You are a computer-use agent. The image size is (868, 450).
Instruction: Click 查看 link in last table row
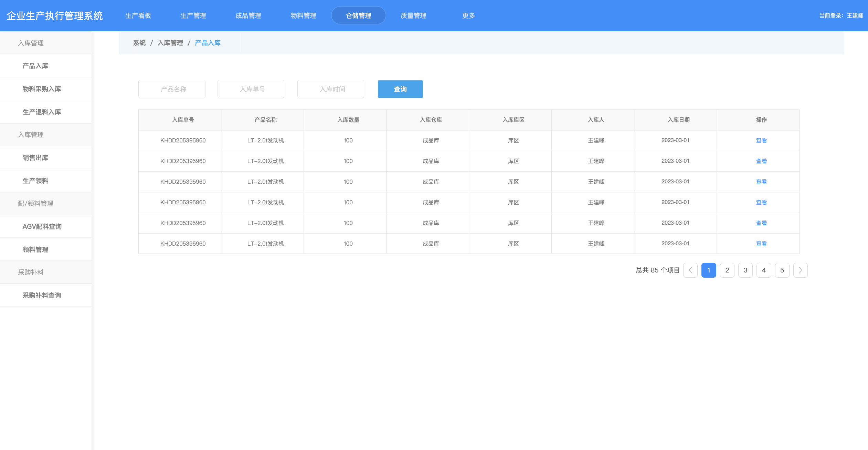[761, 244]
